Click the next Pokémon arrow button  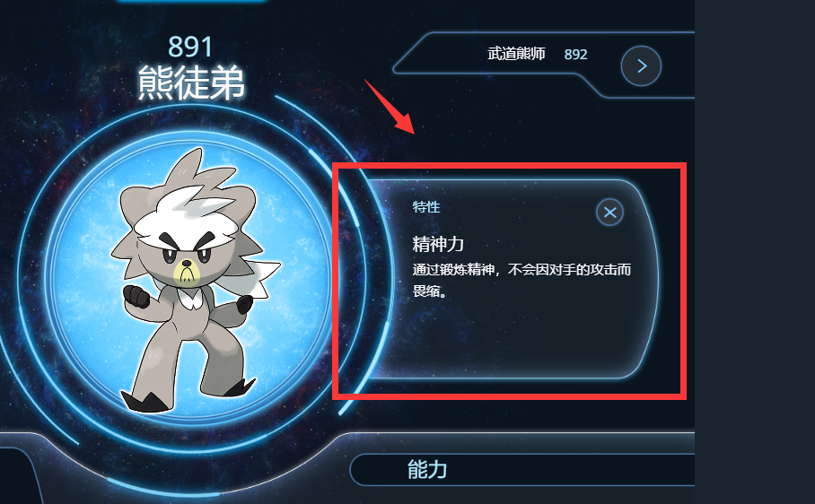coord(641,66)
